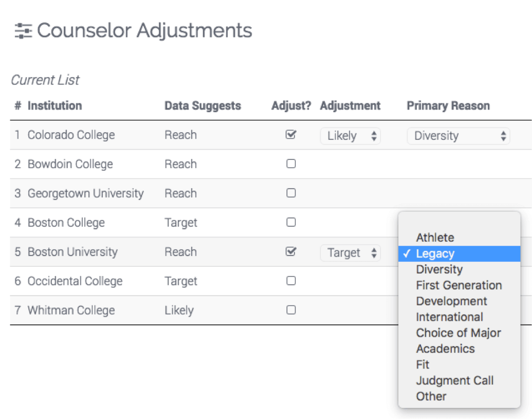Screen dimensions: 532x419
Task: Click the Occidental College institution name
Action: (x=75, y=281)
